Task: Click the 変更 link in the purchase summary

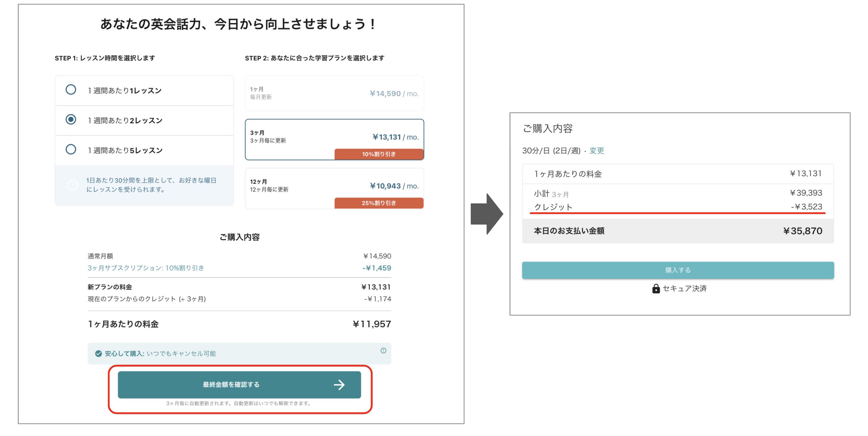Action: 596,151
